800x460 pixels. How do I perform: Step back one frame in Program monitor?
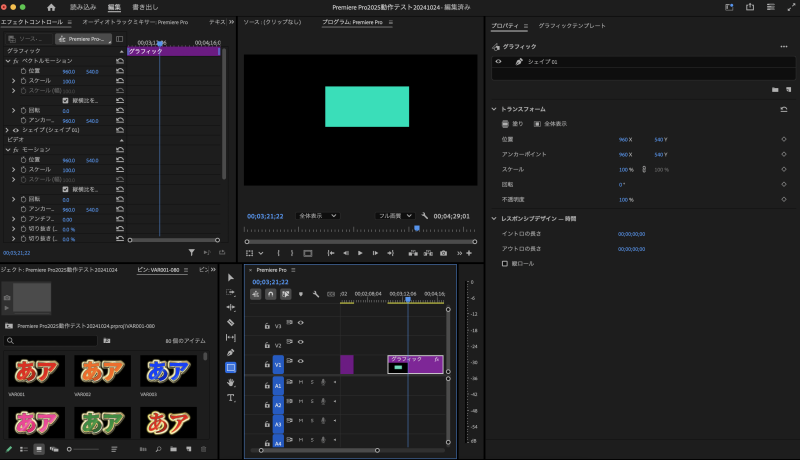click(x=346, y=253)
